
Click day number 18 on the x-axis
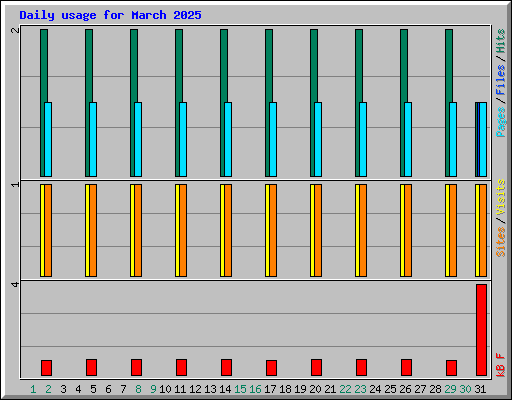coord(285,389)
